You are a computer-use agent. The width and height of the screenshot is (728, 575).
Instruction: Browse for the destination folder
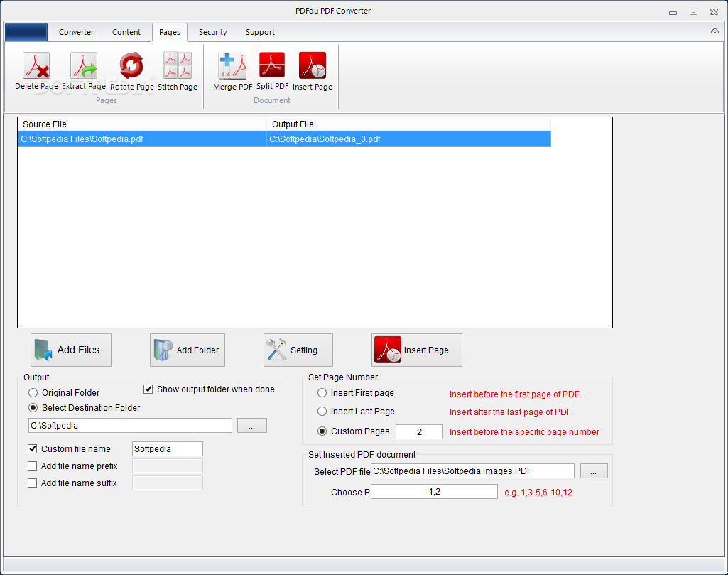[252, 426]
